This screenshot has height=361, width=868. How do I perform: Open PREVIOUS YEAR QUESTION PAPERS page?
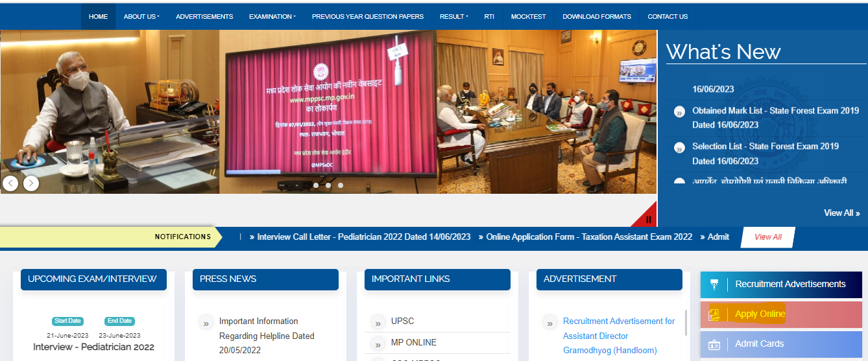pyautogui.click(x=368, y=16)
